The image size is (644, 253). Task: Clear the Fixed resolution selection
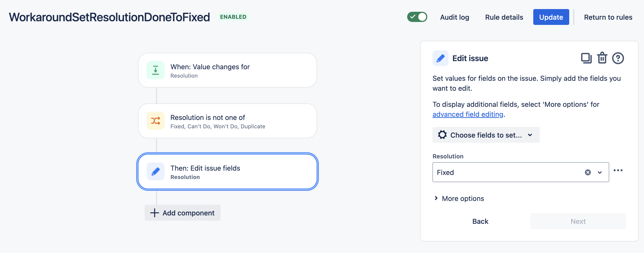(x=587, y=172)
